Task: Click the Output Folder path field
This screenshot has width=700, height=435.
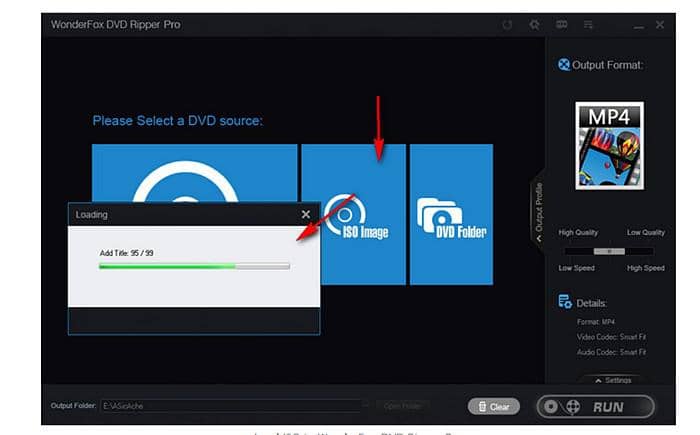Action: (x=231, y=406)
